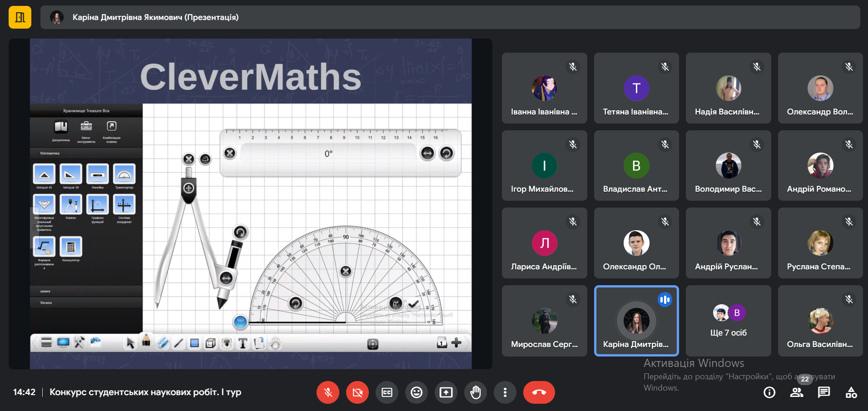This screenshot has height=411, width=868.
Task: Open the Дисциплины book icon
Action: click(x=61, y=127)
